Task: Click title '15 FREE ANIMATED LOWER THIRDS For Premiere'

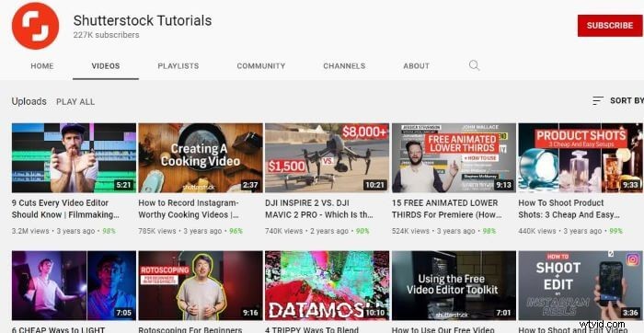Action: coord(447,209)
